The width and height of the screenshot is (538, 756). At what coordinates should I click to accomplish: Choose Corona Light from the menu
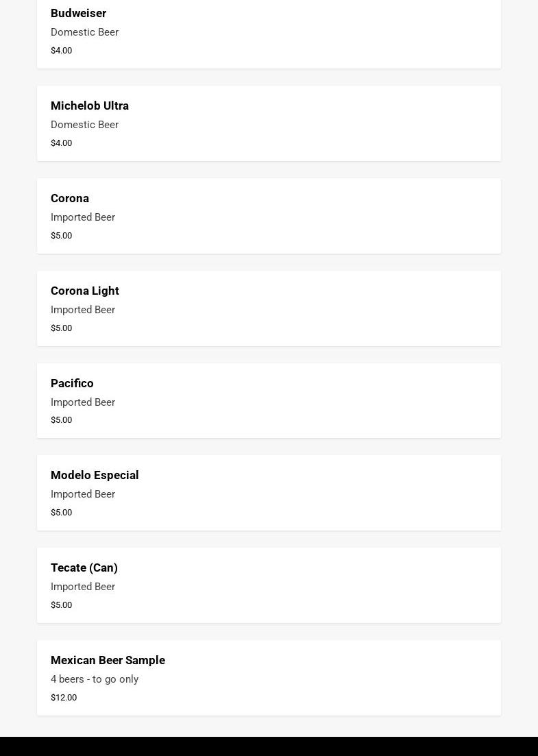pos(269,308)
